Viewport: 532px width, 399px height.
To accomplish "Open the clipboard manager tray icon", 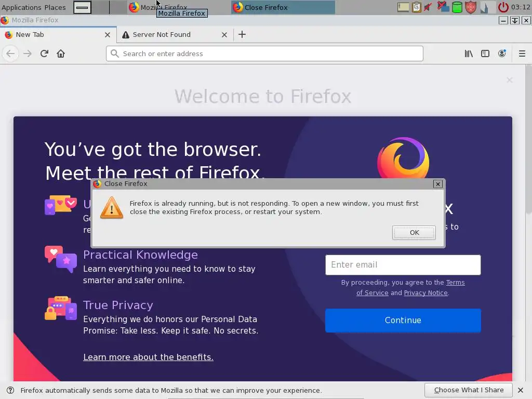I will (x=416, y=7).
